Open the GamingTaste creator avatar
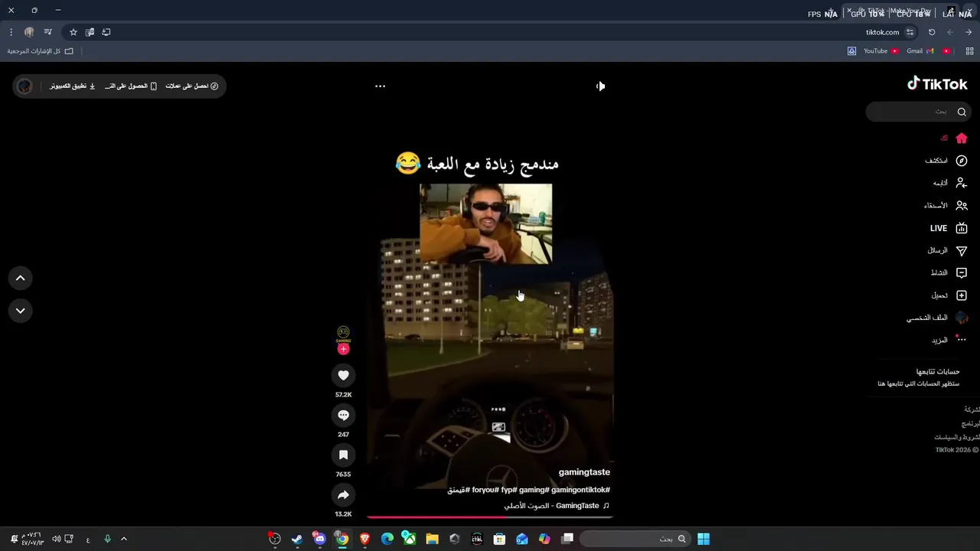Image resolution: width=980 pixels, height=551 pixels. pyautogui.click(x=343, y=334)
